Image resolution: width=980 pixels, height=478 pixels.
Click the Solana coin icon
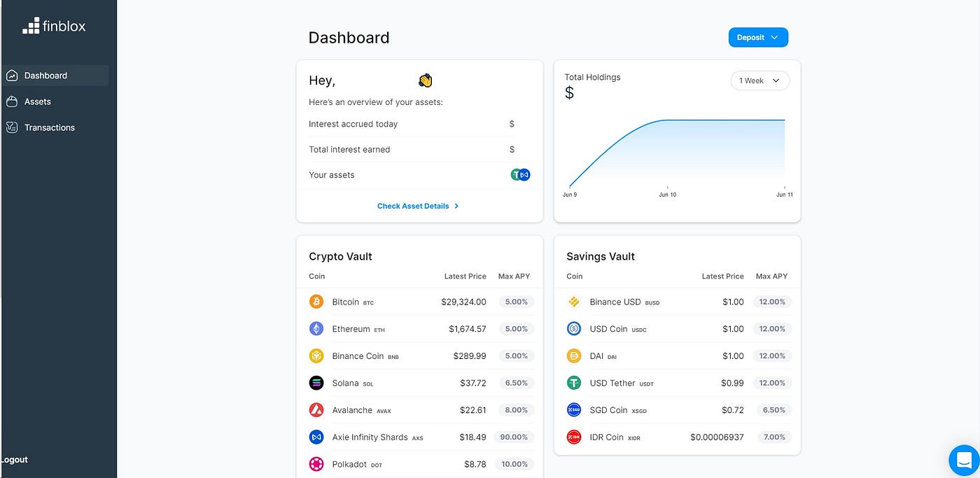[x=316, y=383]
